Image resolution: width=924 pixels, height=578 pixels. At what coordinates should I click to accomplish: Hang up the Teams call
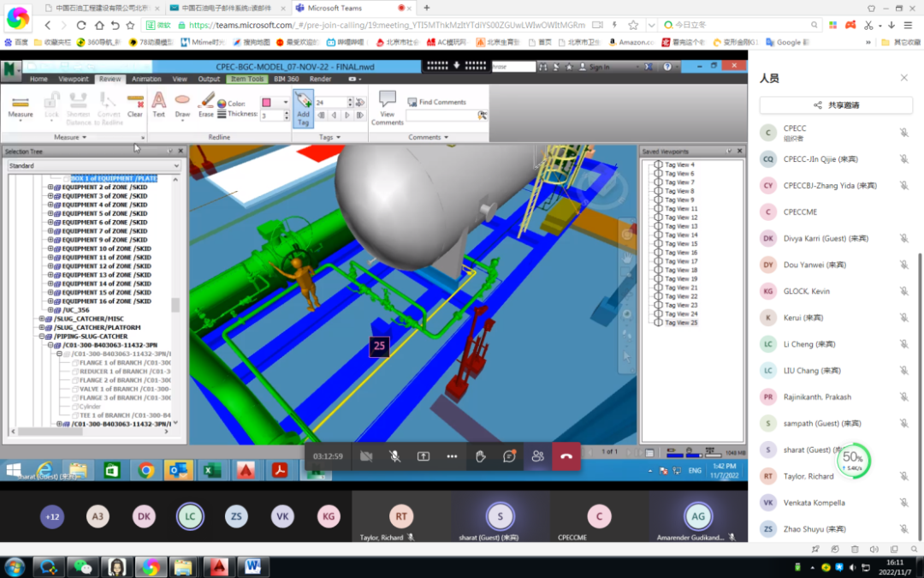coord(566,456)
